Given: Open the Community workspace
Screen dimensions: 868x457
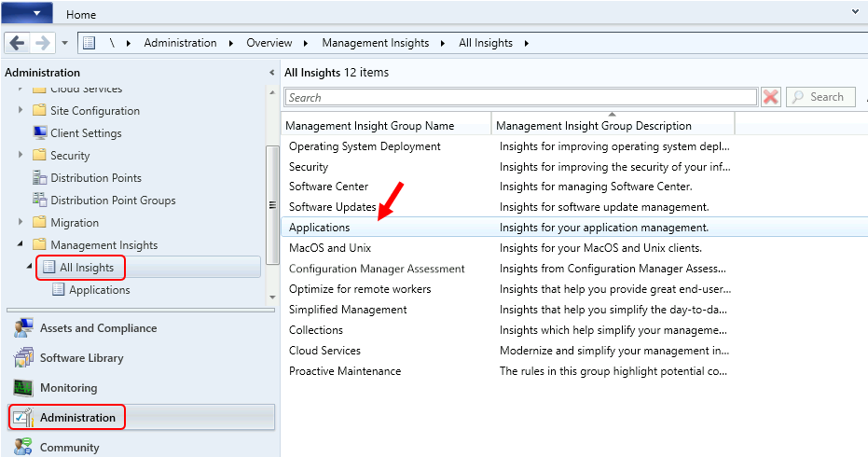Looking at the screenshot, I should (x=69, y=447).
